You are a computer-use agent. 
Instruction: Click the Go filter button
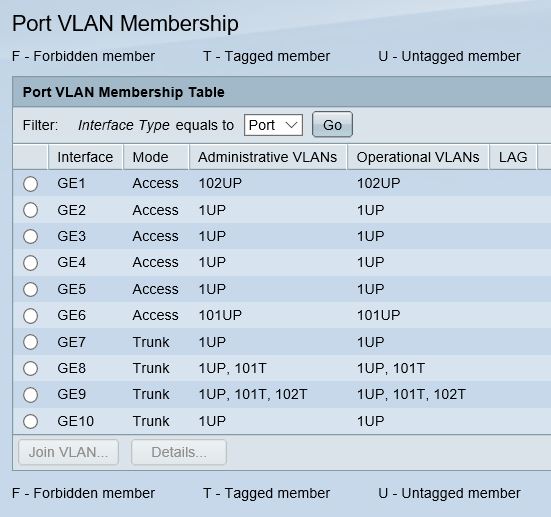[332, 124]
